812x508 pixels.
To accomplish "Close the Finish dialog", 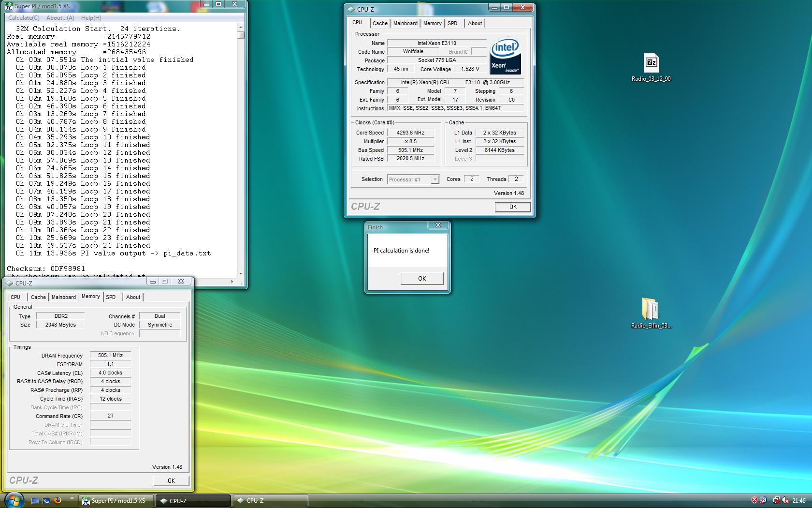I will pos(438,225).
